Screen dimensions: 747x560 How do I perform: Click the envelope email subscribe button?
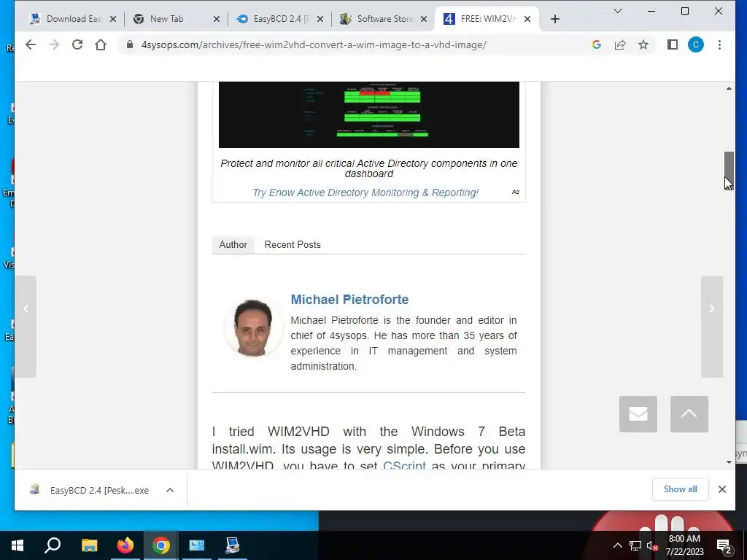pyautogui.click(x=638, y=414)
